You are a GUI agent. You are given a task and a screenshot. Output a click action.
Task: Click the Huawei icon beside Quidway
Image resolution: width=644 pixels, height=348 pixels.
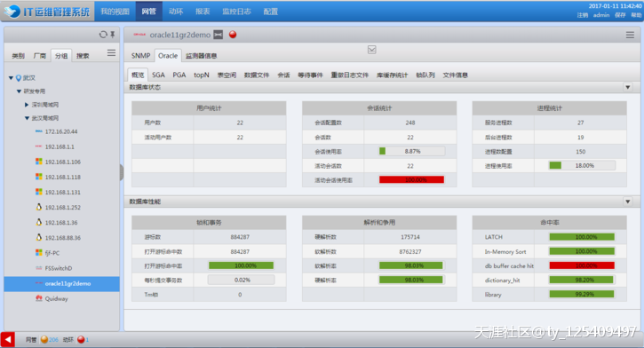(x=38, y=298)
